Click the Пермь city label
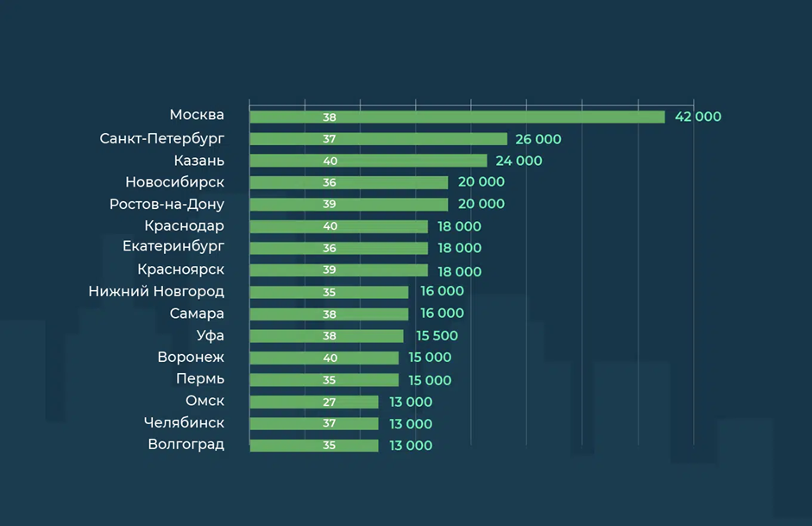Viewport: 812px width, 526px height. (x=200, y=379)
